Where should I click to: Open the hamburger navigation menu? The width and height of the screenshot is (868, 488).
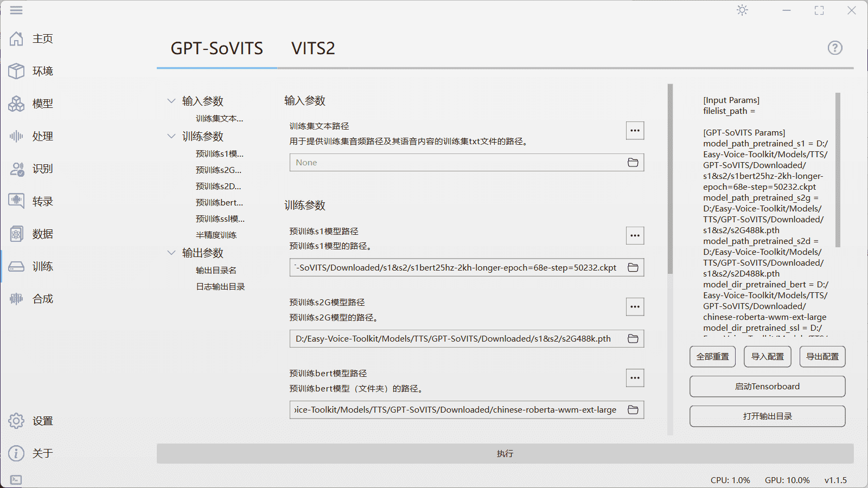[16, 10]
